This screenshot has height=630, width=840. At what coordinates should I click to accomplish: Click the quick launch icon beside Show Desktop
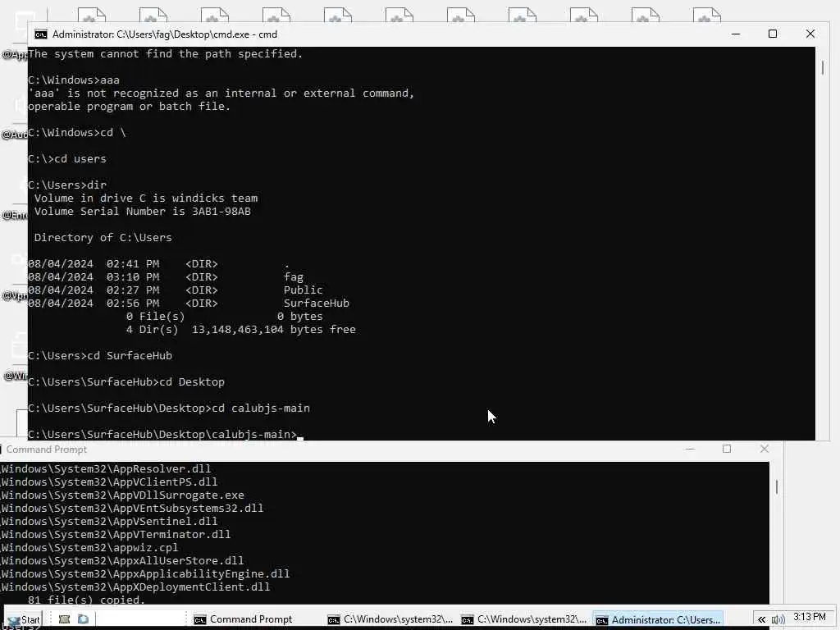click(83, 619)
